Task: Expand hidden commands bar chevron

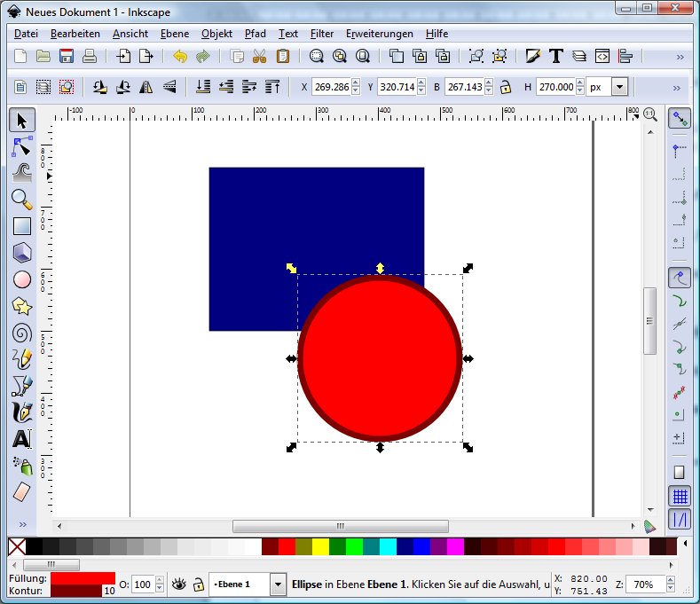Action: (680, 57)
